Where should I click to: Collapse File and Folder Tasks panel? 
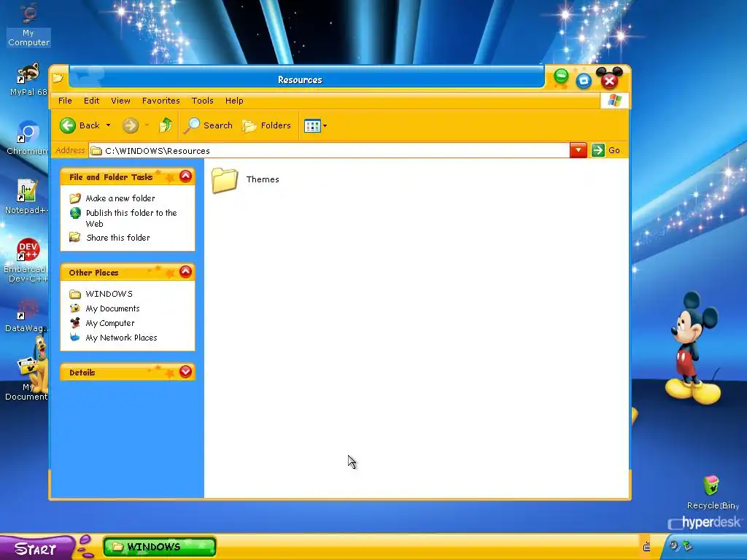[185, 176]
